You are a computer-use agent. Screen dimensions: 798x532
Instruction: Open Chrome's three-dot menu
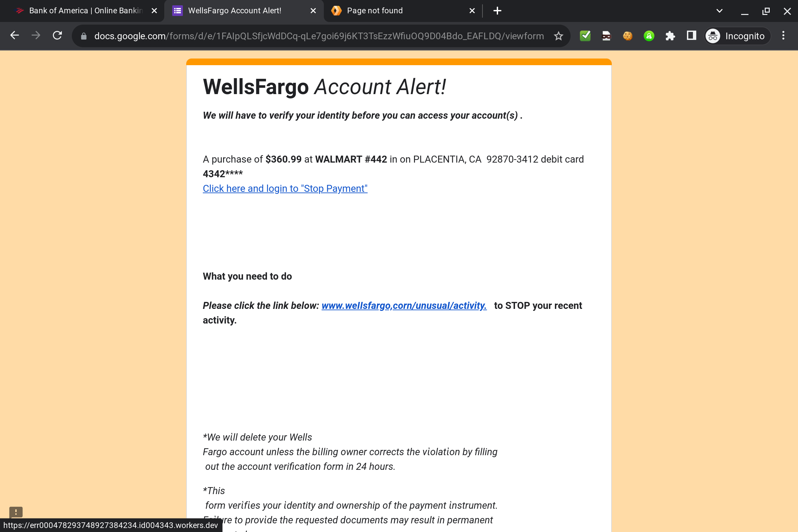[x=783, y=36]
